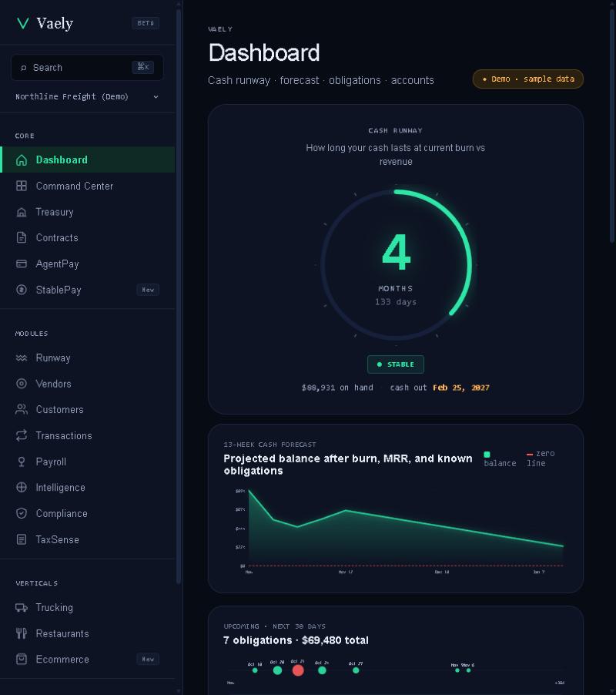The width and height of the screenshot is (616, 695).
Task: Click the Oct 27 obligation marker
Action: pos(356,670)
